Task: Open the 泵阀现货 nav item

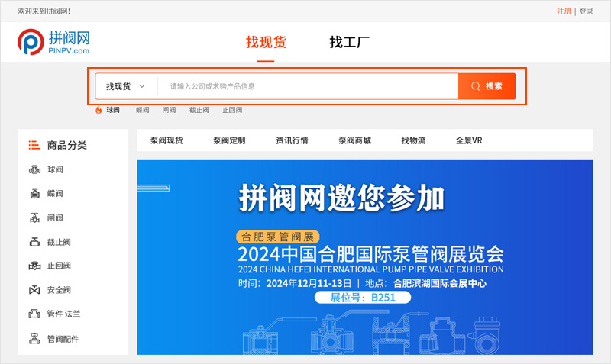Action: tap(166, 140)
